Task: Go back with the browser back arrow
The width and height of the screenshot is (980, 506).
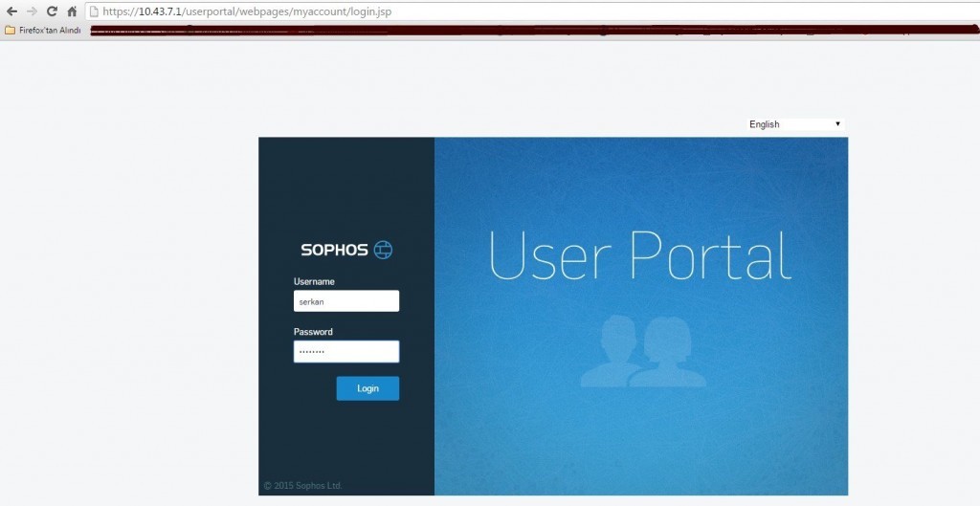Action: click(x=11, y=11)
